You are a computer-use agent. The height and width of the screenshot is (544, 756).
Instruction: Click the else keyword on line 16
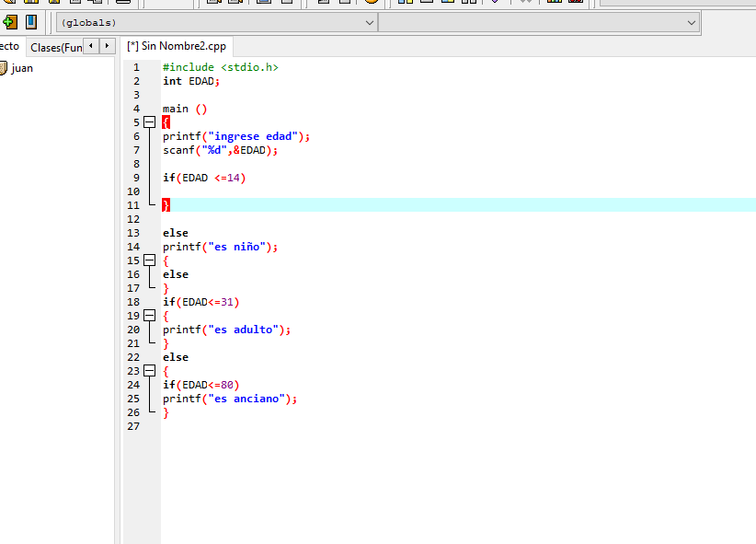(x=176, y=274)
